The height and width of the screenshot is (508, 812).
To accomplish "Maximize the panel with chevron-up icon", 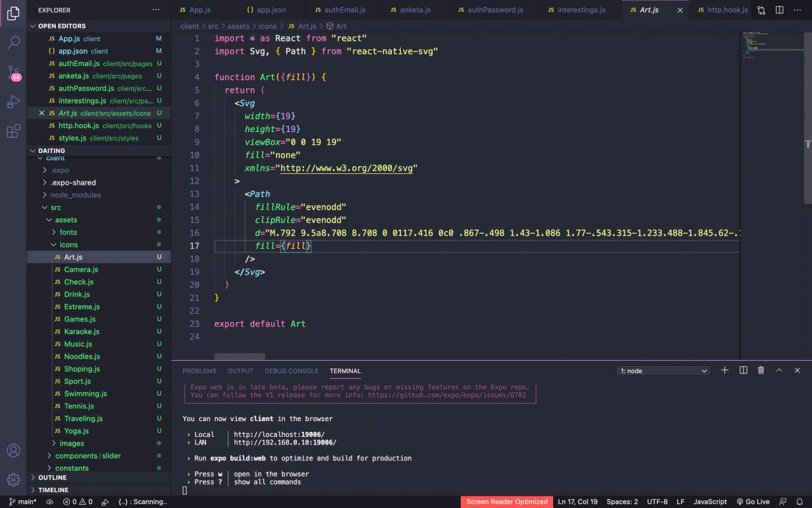I will click(780, 370).
